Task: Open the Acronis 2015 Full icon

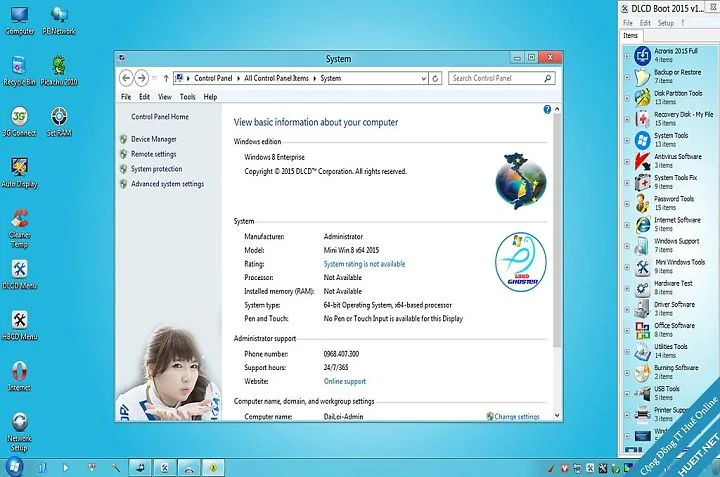Action: (x=642, y=56)
